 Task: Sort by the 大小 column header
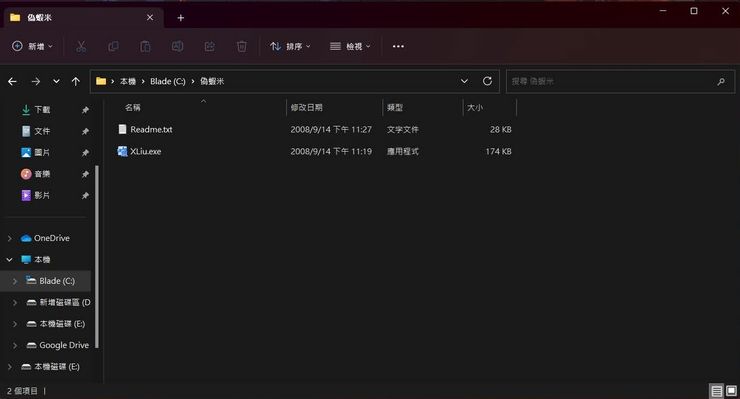coord(475,108)
